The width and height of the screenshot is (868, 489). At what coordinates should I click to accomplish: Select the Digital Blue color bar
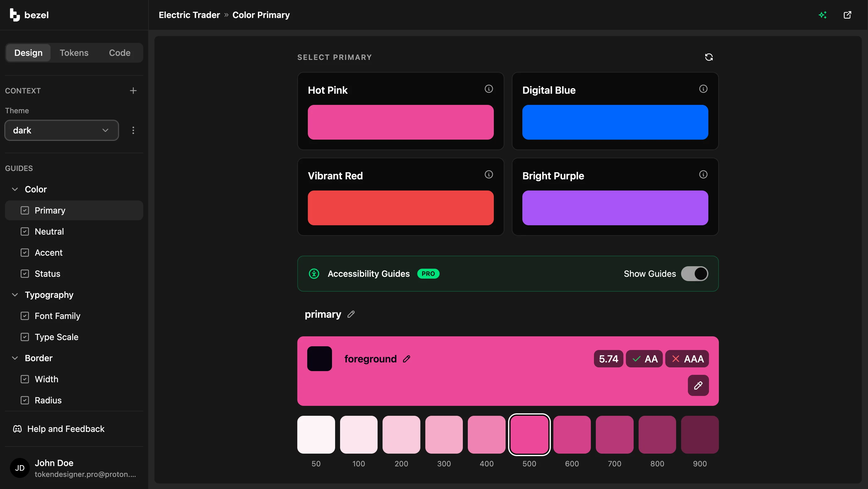615,122
